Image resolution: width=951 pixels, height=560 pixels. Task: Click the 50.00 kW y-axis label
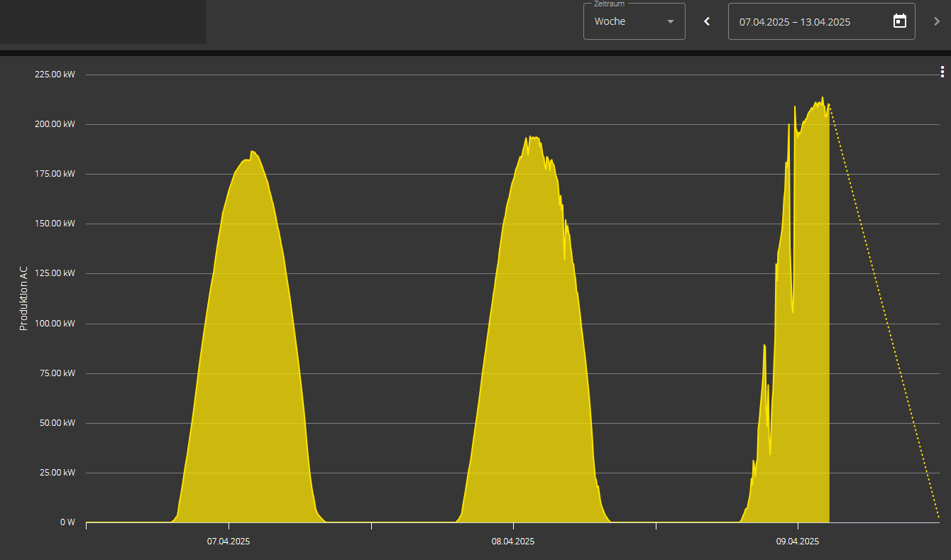tap(57, 423)
